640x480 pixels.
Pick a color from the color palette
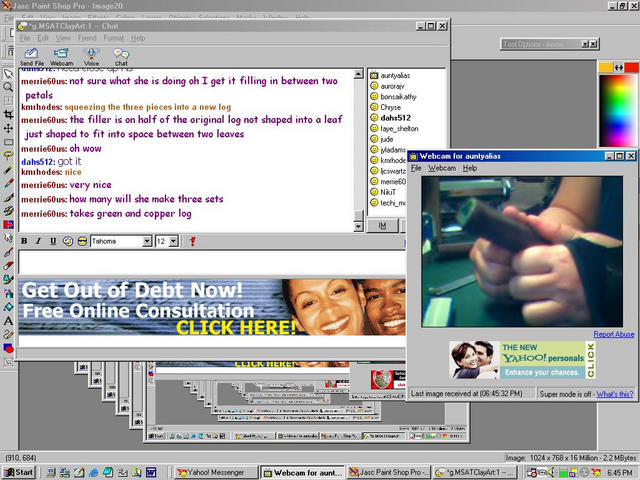click(619, 110)
